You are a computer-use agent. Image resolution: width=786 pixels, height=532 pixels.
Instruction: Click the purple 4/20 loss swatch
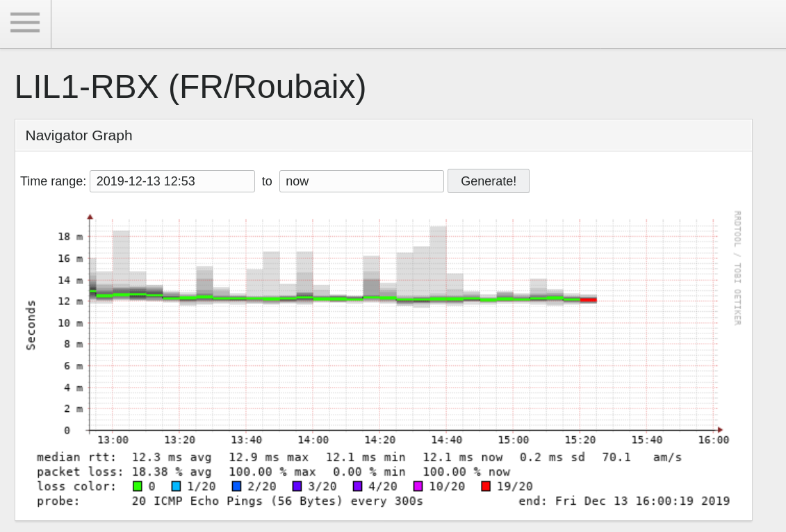coord(358,486)
